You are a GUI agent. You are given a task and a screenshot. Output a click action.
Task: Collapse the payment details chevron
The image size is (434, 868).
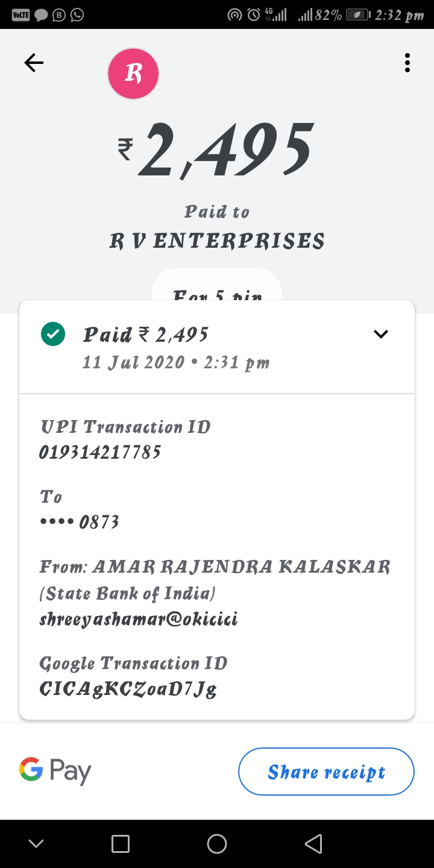[381, 334]
